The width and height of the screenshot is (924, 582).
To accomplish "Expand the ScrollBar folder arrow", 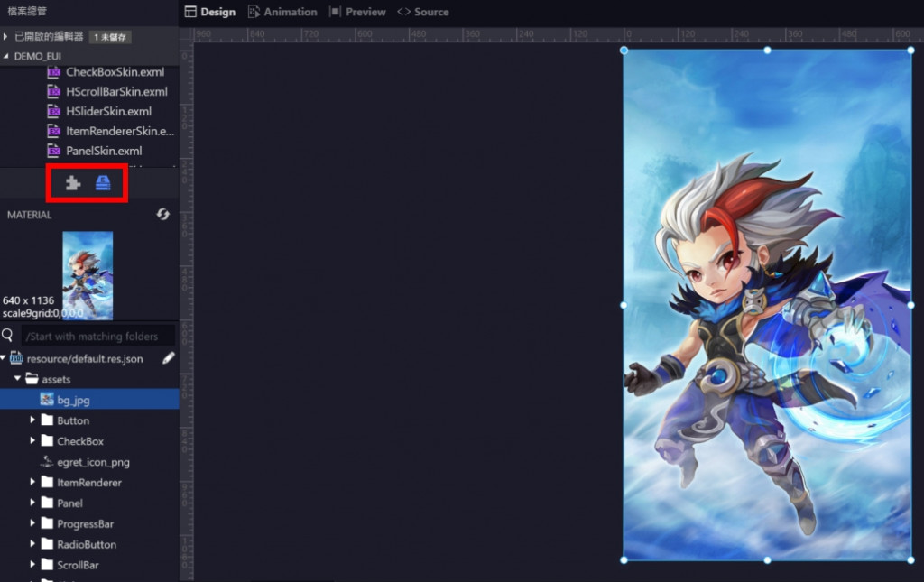I will tap(32, 564).
